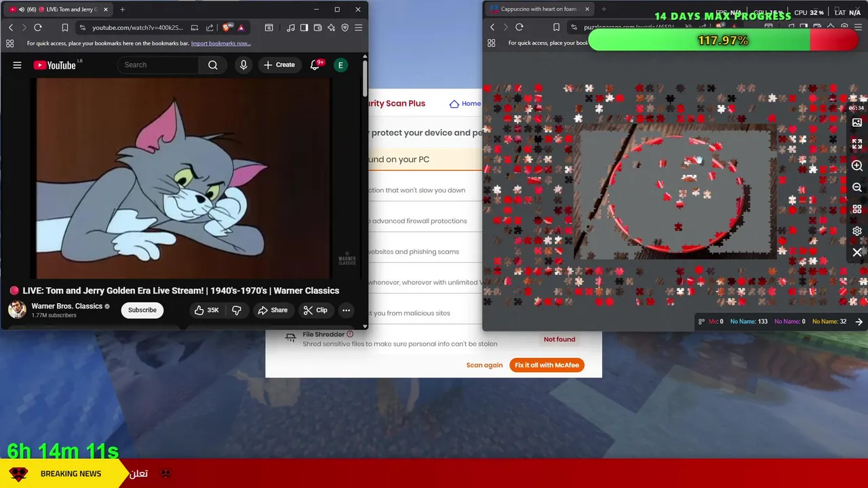Go back in the puzzle browser window
868x488 pixels.
tap(492, 28)
